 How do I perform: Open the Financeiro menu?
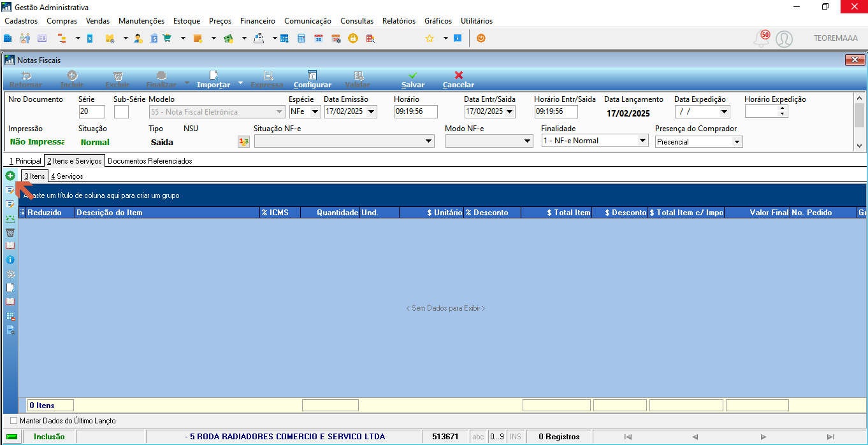click(x=257, y=21)
